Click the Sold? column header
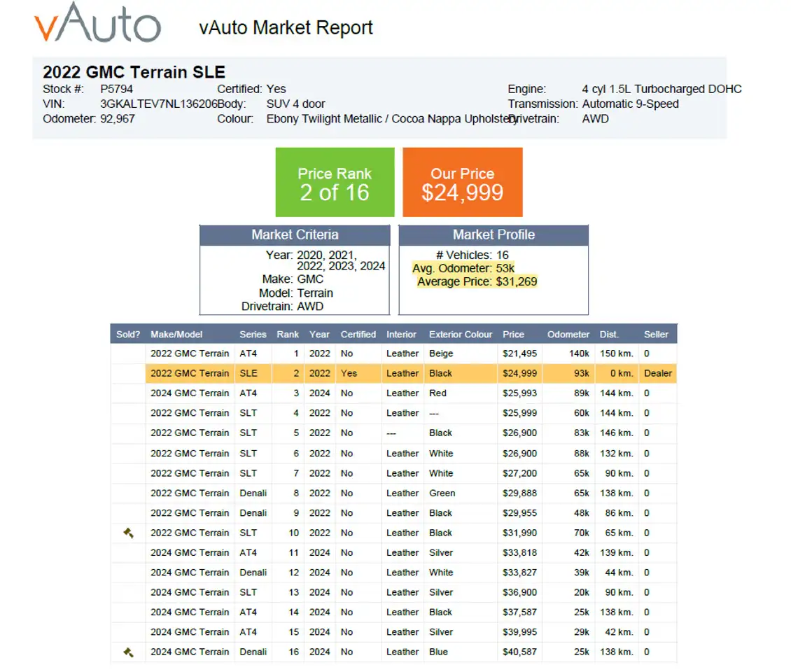791x672 pixels. pyautogui.click(x=128, y=335)
